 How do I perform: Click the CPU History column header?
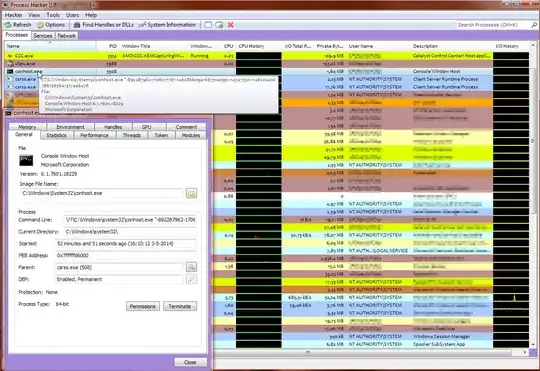[x=259, y=46]
